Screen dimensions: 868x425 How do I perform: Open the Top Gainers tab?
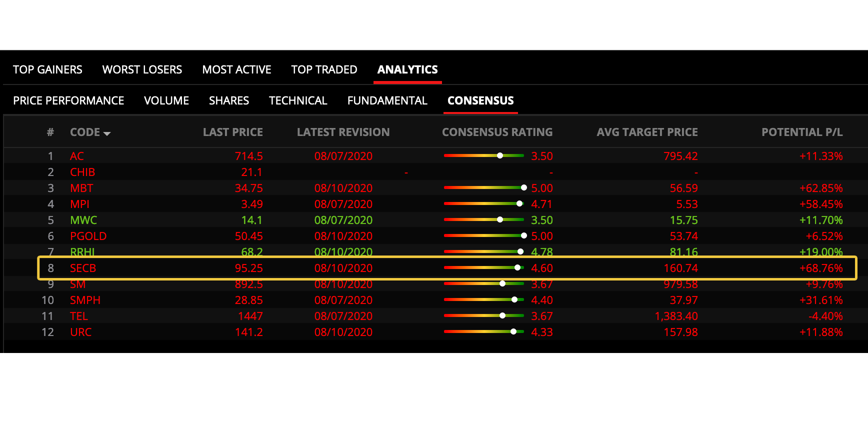click(x=47, y=69)
